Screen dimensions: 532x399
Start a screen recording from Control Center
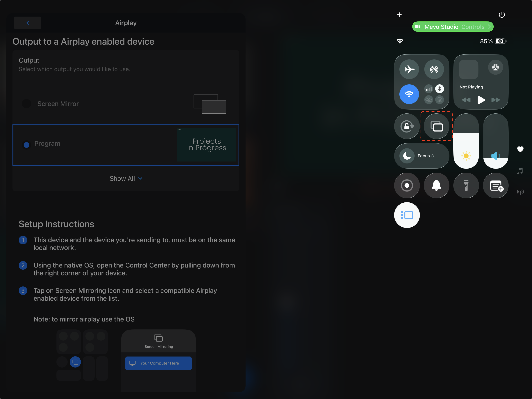pos(407,185)
